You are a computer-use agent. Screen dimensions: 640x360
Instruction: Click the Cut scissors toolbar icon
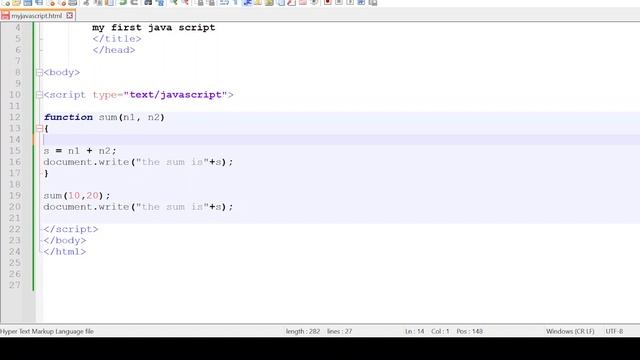86,3
